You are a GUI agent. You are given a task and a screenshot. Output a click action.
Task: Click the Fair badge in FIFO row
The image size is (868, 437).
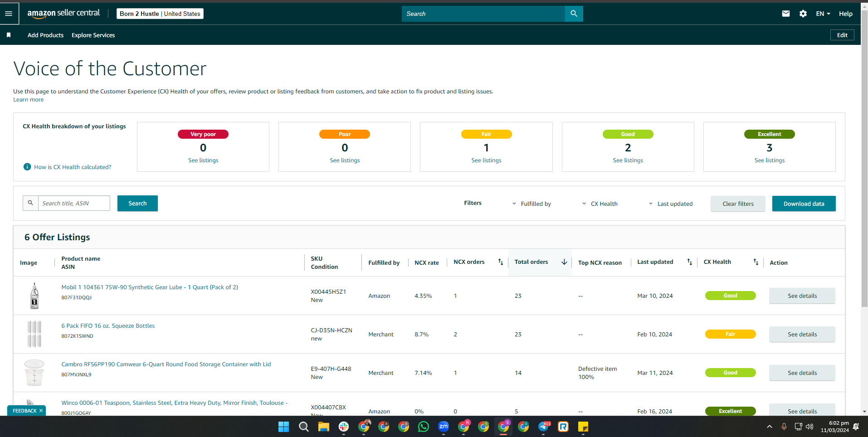click(730, 334)
